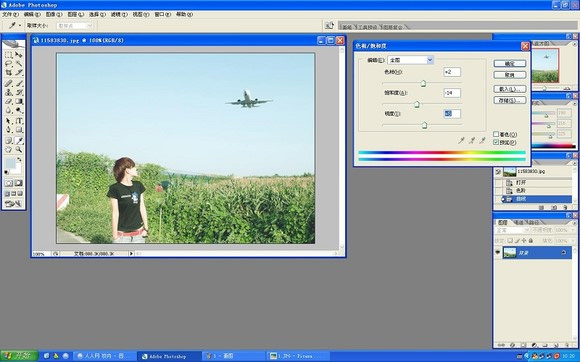580x362 pixels.
Task: Select the Gradient tool
Action: [x=18, y=101]
